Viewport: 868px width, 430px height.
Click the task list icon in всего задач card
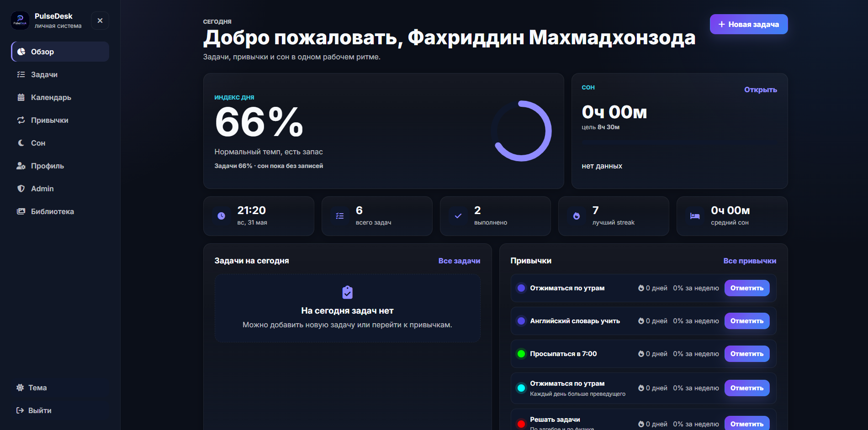pyautogui.click(x=339, y=216)
